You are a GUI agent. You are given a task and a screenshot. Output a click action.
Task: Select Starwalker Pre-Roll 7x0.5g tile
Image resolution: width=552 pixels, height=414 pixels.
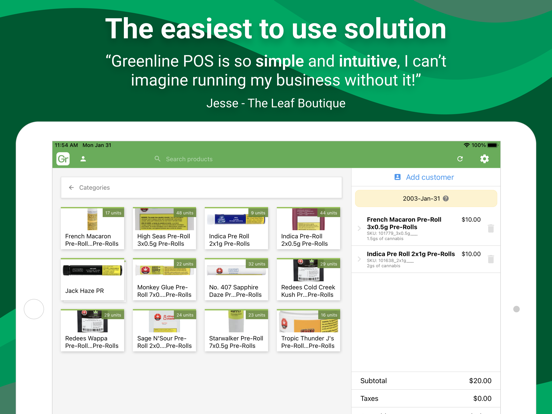pyautogui.click(x=236, y=330)
